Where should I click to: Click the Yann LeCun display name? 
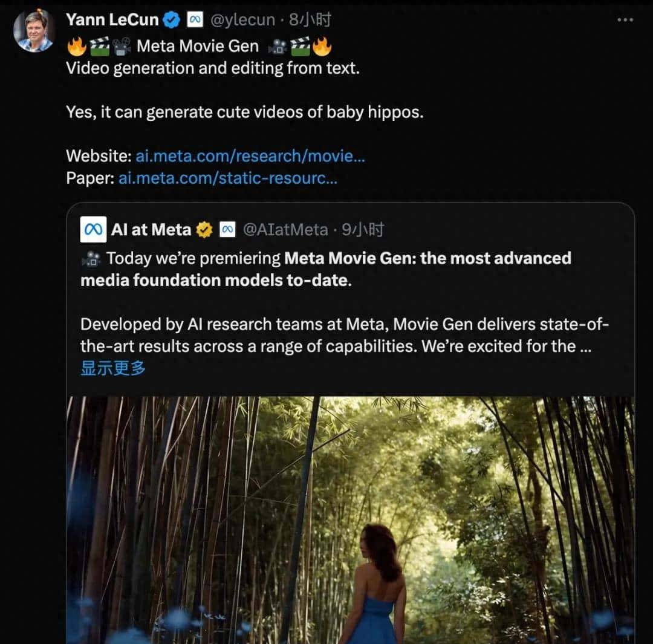(x=112, y=20)
